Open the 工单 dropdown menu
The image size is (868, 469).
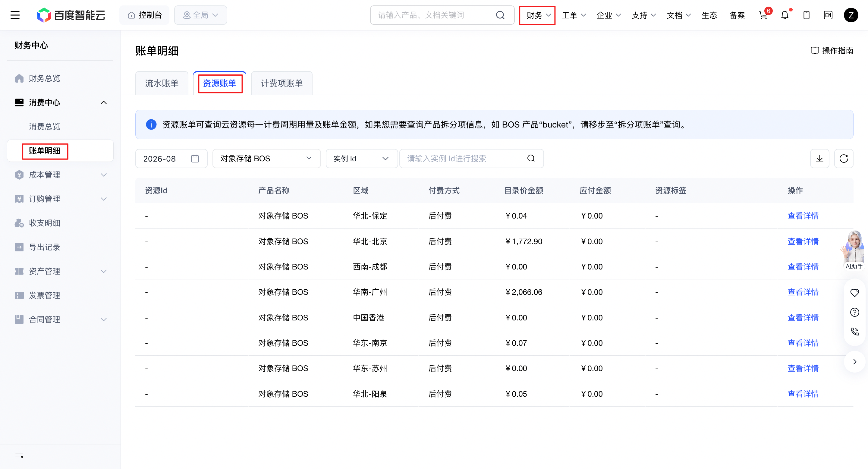point(574,15)
